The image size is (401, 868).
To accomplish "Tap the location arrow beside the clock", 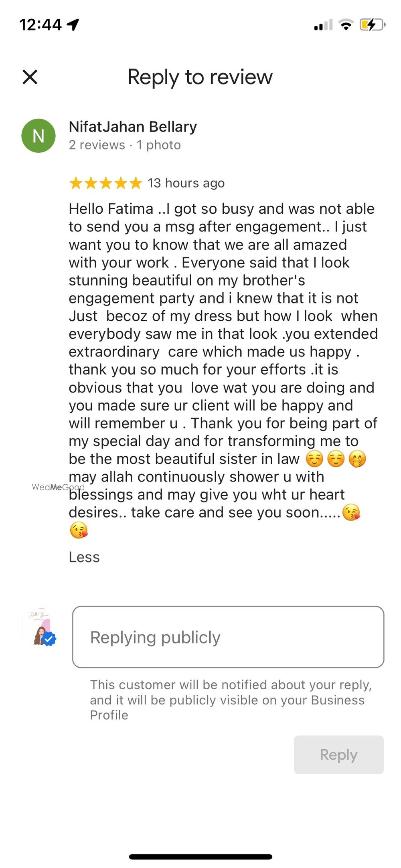I will 73,25.
